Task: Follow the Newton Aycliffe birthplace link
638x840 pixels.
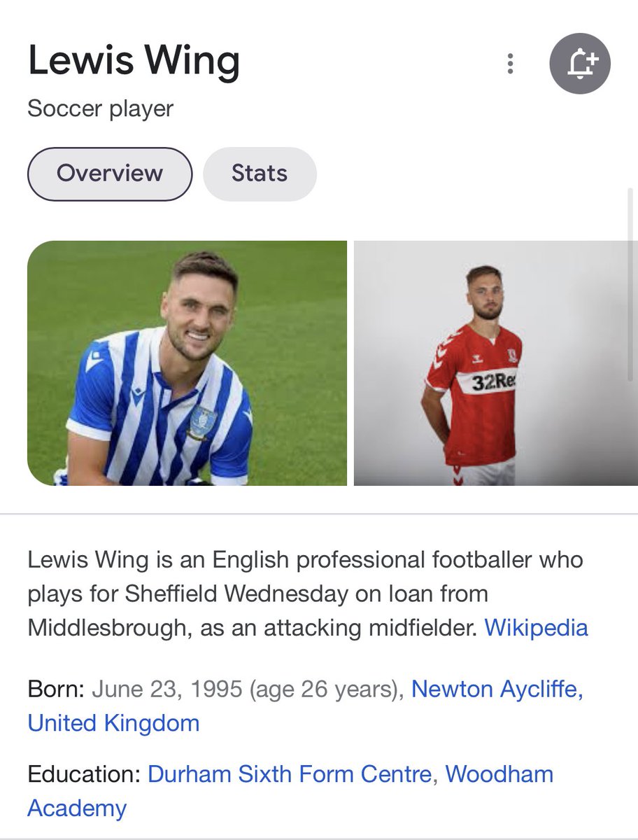Action: [x=497, y=689]
